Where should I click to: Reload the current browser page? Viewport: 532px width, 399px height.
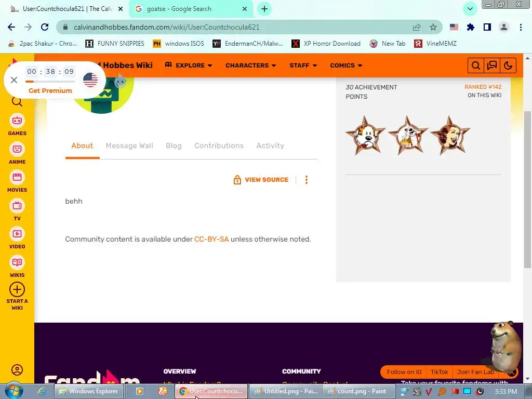click(x=45, y=27)
